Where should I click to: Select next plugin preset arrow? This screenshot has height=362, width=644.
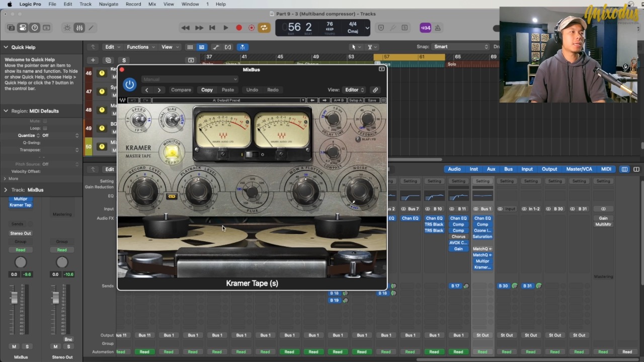click(159, 90)
